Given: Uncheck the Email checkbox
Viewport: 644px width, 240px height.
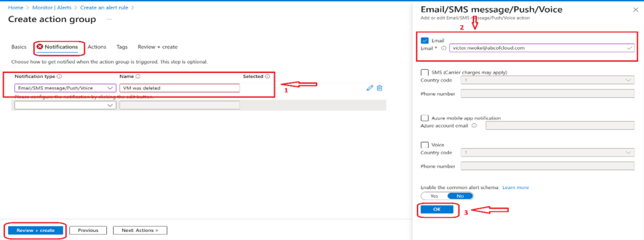Looking at the screenshot, I should pos(425,40).
